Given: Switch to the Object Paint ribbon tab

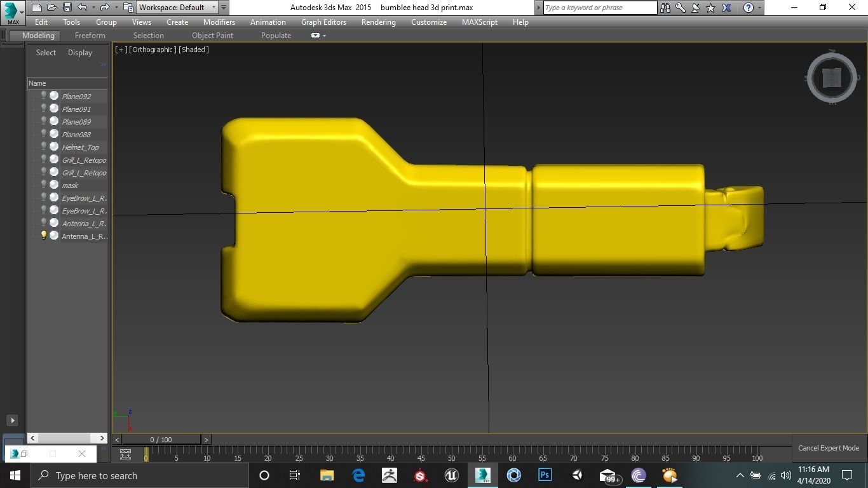Looking at the screenshot, I should tap(212, 36).
